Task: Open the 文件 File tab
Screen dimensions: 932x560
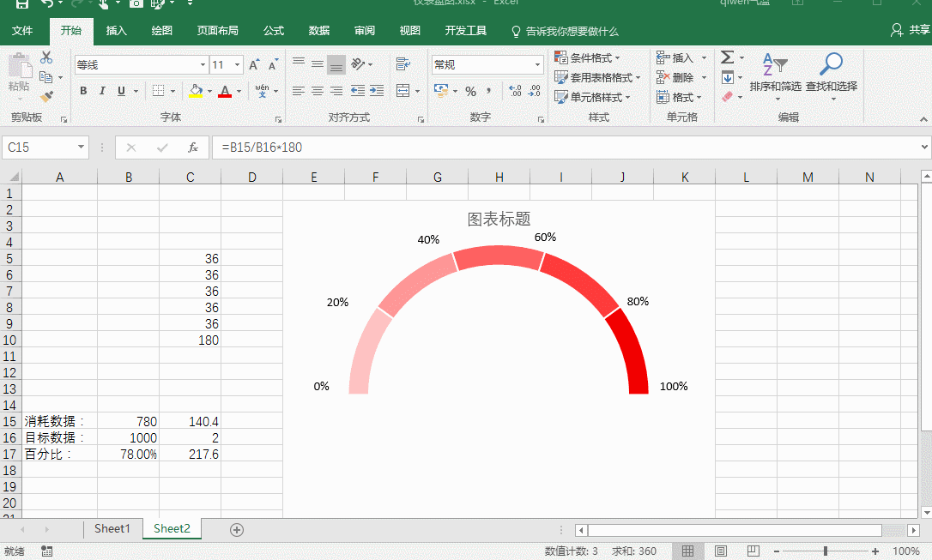Action: tap(22, 30)
